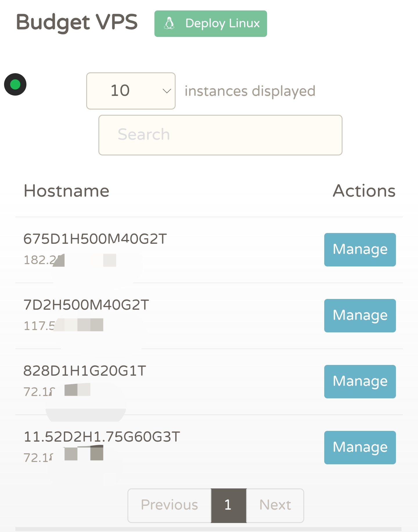
Task: Manage the 11.52D2H1.75G60G3T instance
Action: (x=360, y=447)
